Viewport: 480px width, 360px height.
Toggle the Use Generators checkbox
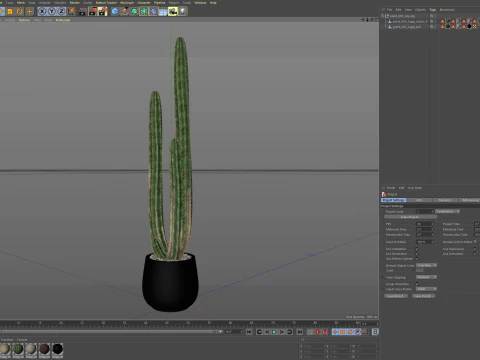tap(417, 254)
